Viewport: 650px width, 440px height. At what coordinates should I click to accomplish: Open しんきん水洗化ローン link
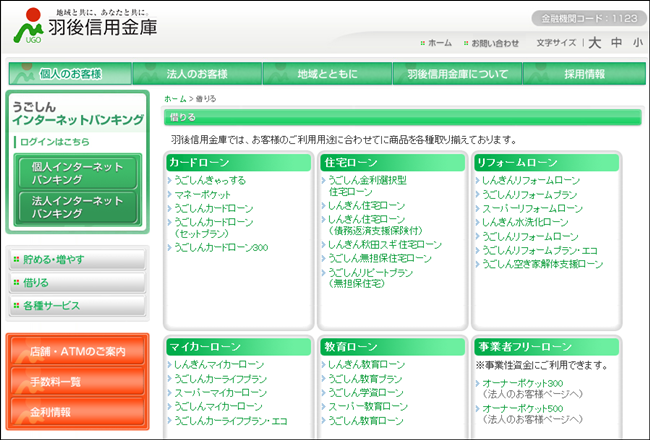tap(525, 222)
